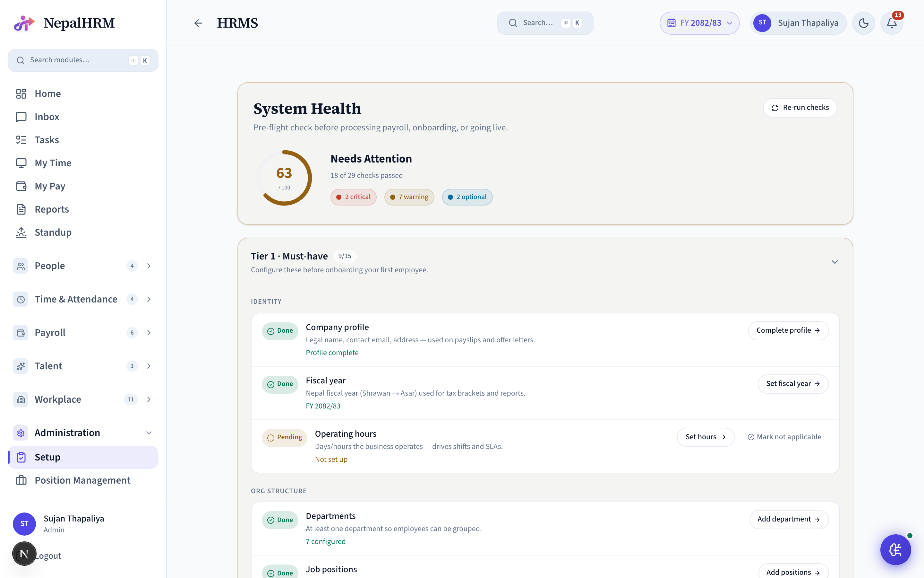
Task: Click the Done badge for Departments
Action: (280, 520)
